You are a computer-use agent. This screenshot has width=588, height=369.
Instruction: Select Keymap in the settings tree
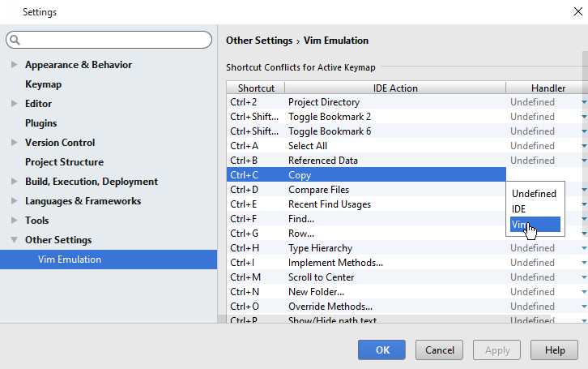pos(43,84)
